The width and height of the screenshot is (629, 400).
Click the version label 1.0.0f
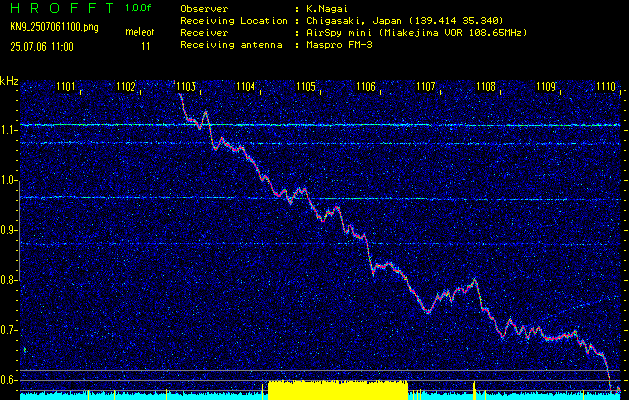click(x=138, y=8)
